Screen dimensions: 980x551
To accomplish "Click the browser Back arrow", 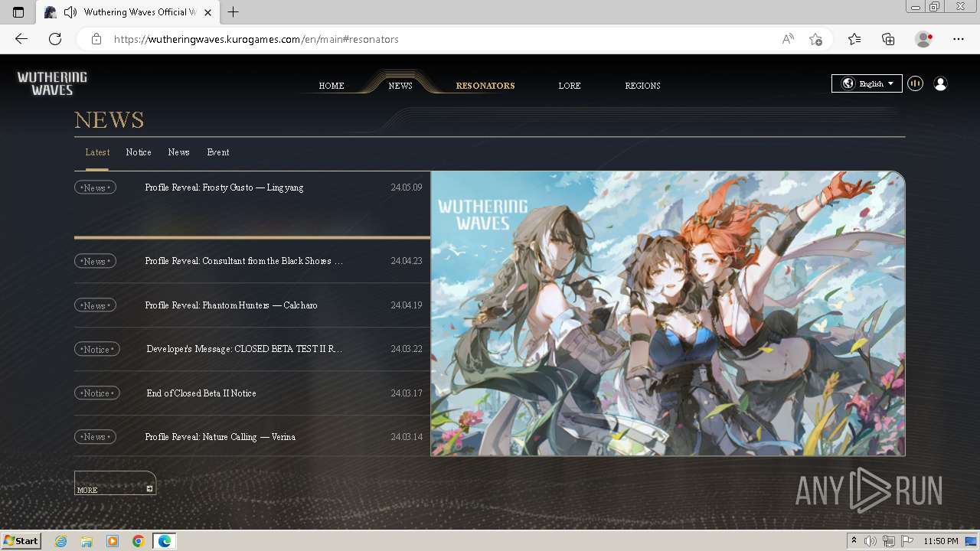I will [21, 39].
